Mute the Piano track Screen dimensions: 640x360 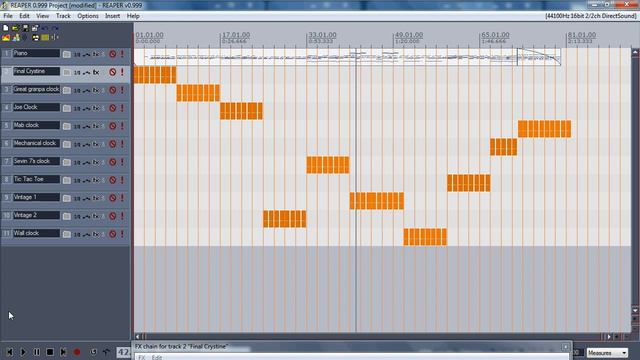tap(113, 54)
